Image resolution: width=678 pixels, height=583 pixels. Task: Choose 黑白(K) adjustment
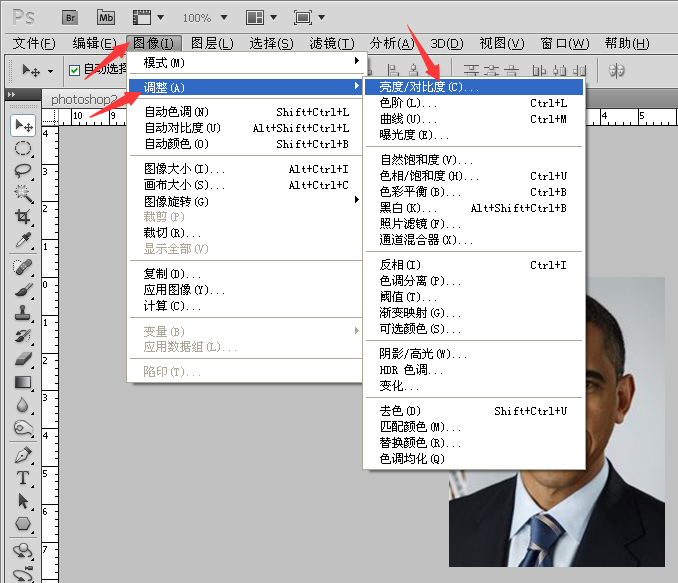click(474, 208)
